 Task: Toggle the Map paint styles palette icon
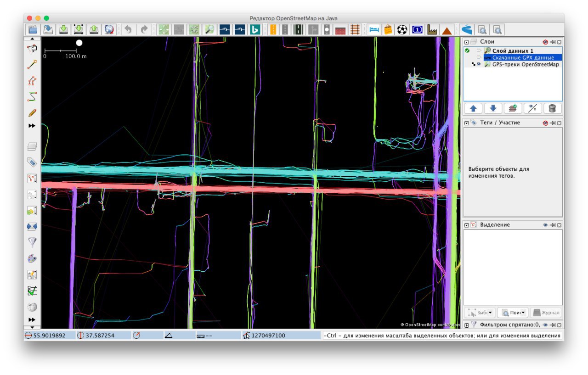click(32, 258)
